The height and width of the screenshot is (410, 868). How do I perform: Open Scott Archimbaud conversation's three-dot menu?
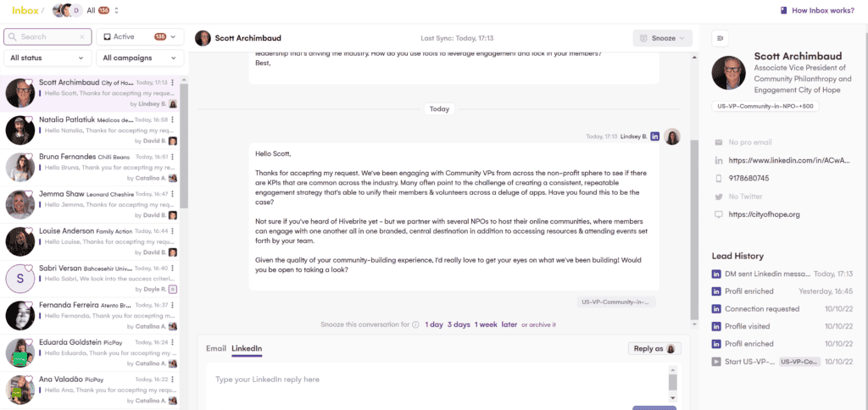coord(173,83)
